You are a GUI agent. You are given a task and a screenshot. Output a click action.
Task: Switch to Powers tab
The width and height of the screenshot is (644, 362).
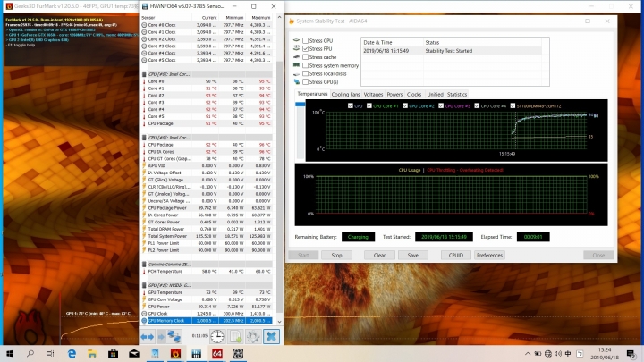394,95
